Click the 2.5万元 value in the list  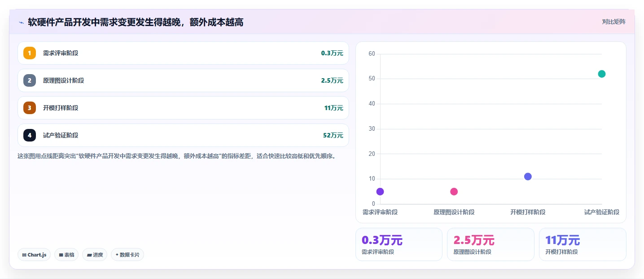(332, 80)
